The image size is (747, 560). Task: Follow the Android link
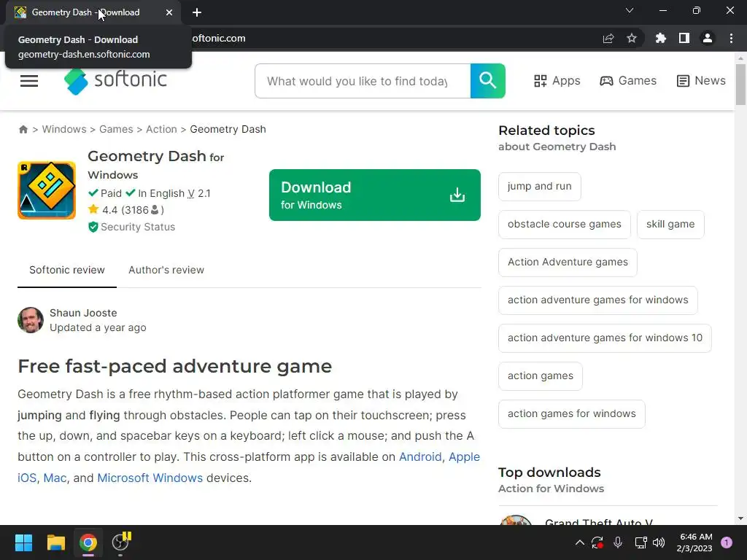(x=420, y=456)
